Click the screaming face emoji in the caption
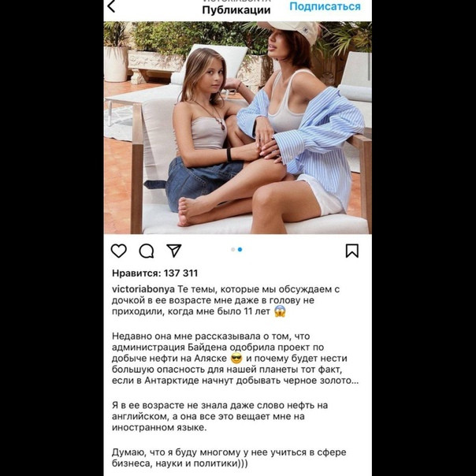476x476 pixels. (x=280, y=311)
